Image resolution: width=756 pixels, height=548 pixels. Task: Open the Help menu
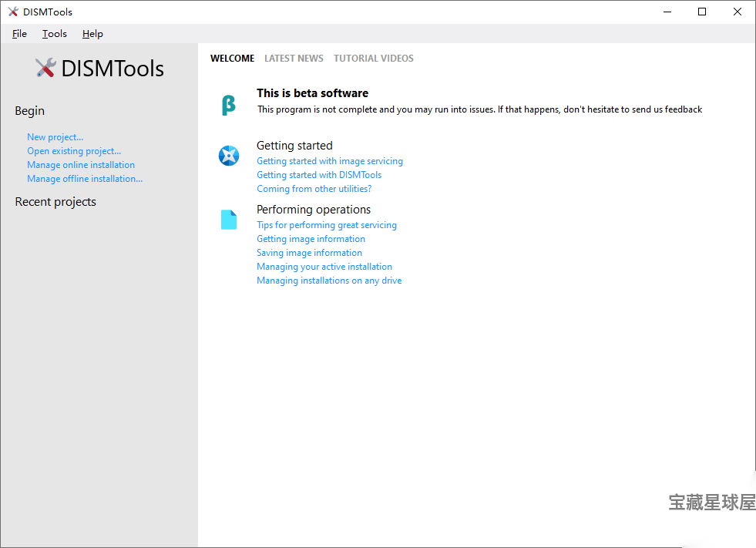coord(92,34)
